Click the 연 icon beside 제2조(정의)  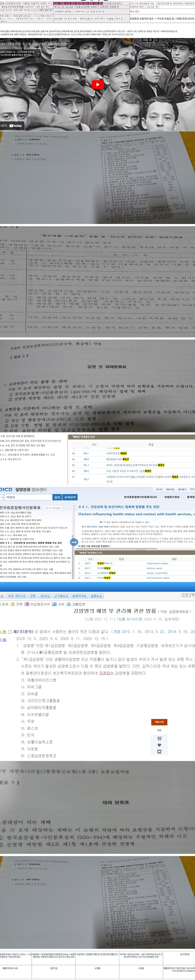coord(5,632)
